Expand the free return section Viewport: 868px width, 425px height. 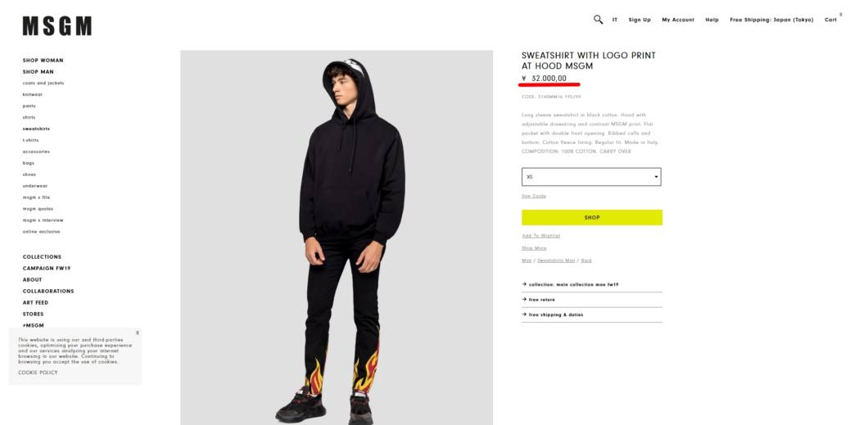[592, 300]
